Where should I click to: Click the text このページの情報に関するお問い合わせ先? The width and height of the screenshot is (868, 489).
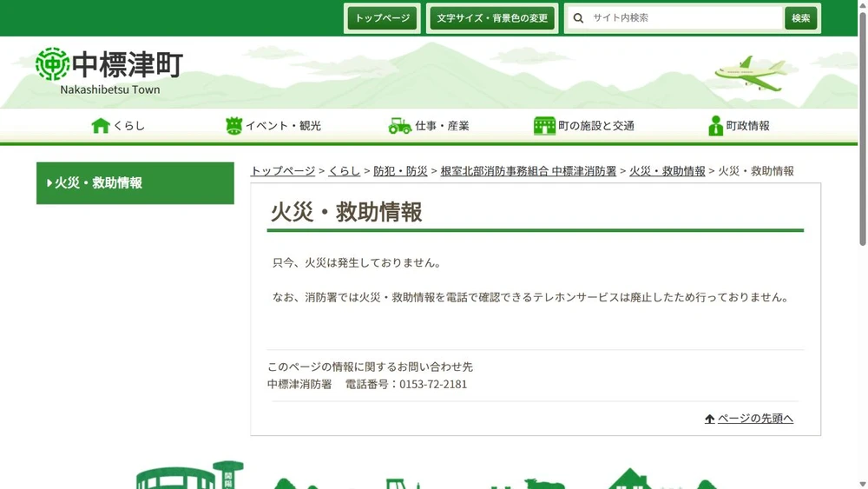pyautogui.click(x=370, y=367)
